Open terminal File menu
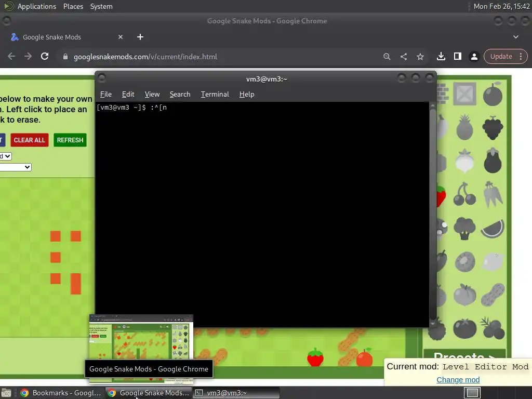This screenshot has width=532, height=399. pyautogui.click(x=106, y=95)
